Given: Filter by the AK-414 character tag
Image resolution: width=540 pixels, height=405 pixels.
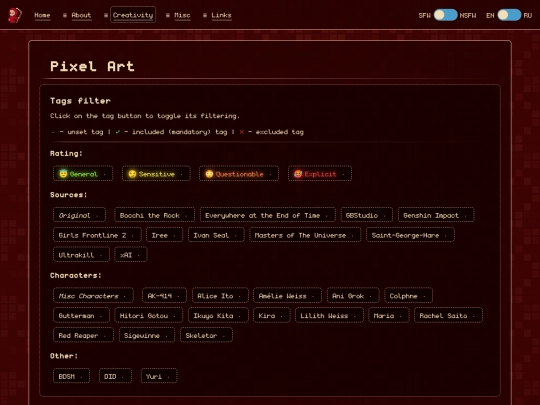Looking at the screenshot, I should coord(164,295).
